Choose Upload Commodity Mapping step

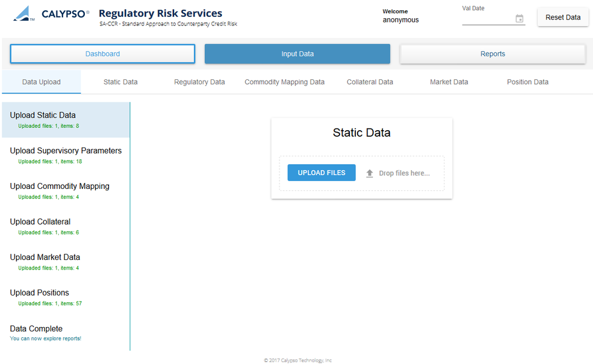59,187
